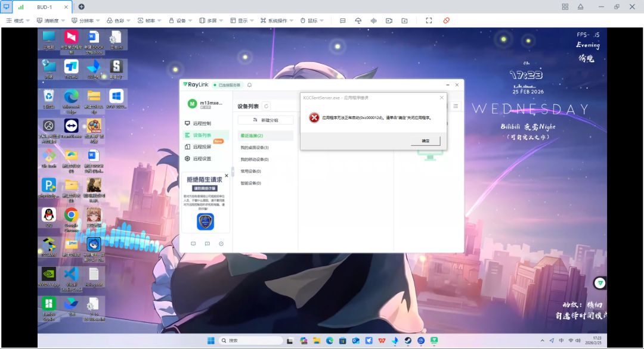Screen dimensions: 644x349
Task: Open the 鼠标 (mouse) dropdown
Action: [x=311, y=20]
